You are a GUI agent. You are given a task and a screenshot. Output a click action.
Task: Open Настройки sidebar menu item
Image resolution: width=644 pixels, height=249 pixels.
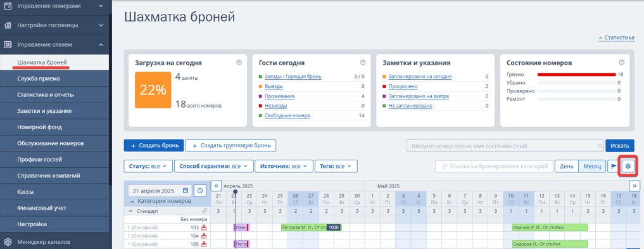[x=54, y=224]
